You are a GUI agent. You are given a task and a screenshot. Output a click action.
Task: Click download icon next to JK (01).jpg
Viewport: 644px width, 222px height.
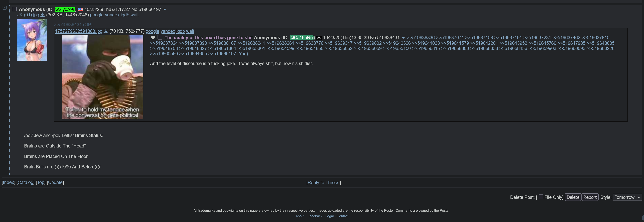pos(43,15)
